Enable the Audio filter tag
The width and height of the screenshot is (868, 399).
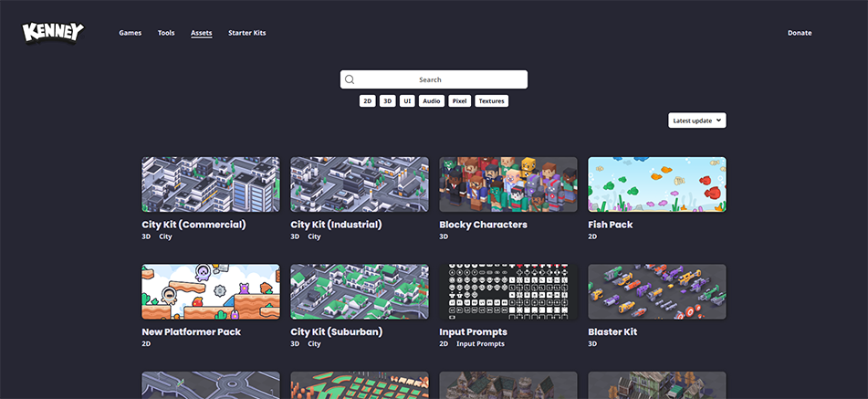click(x=432, y=101)
